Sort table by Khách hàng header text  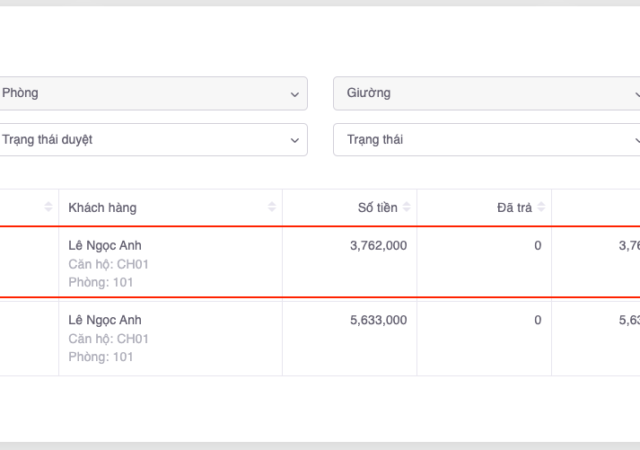pyautogui.click(x=102, y=207)
